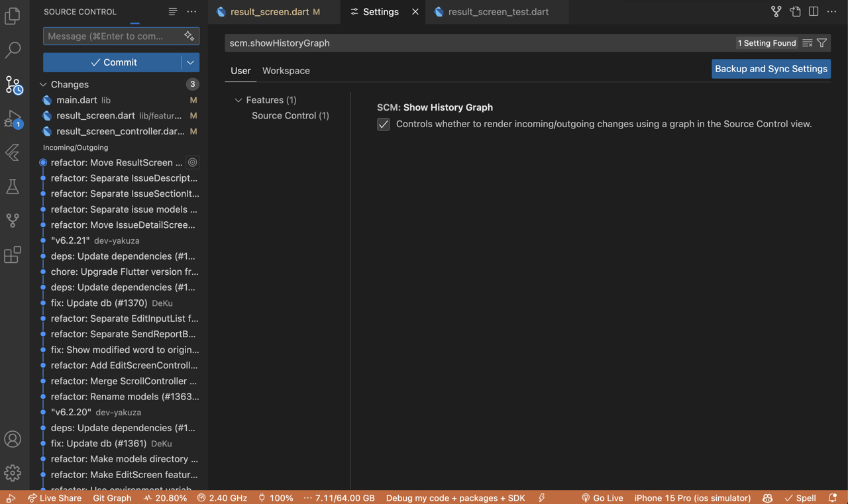Click the source control graph icon in editor toolbar

click(x=776, y=11)
